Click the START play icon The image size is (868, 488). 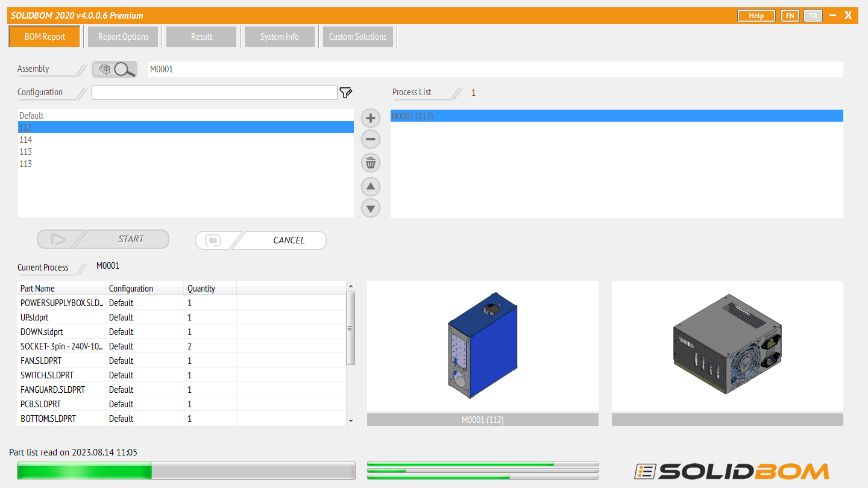58,240
